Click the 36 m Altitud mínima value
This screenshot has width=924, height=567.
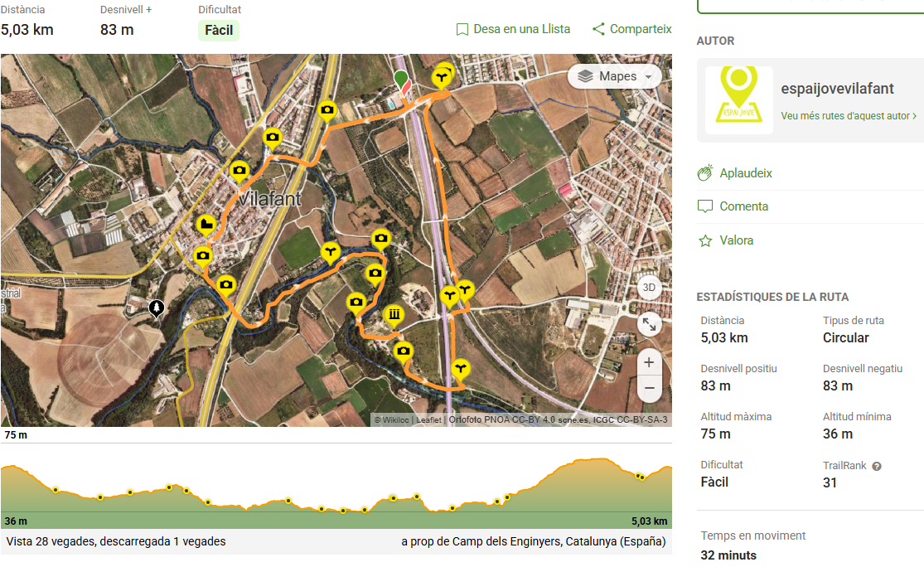(837, 434)
